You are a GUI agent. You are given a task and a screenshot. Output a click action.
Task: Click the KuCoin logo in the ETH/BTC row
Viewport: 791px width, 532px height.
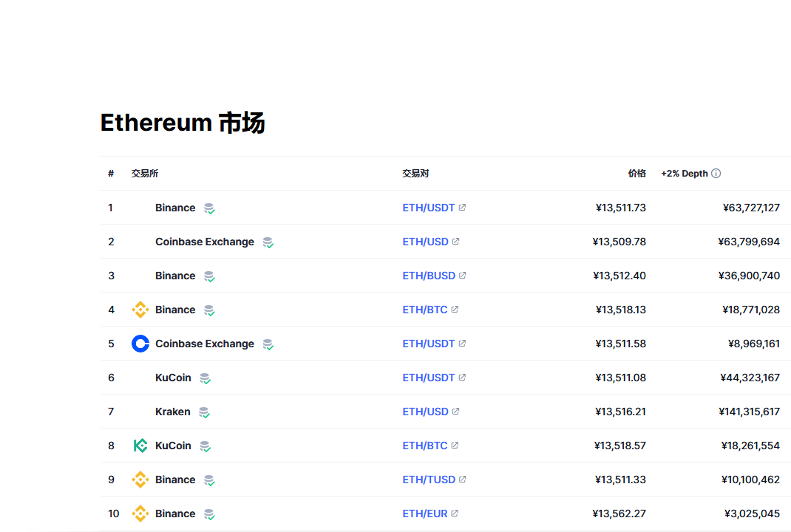[x=140, y=446]
